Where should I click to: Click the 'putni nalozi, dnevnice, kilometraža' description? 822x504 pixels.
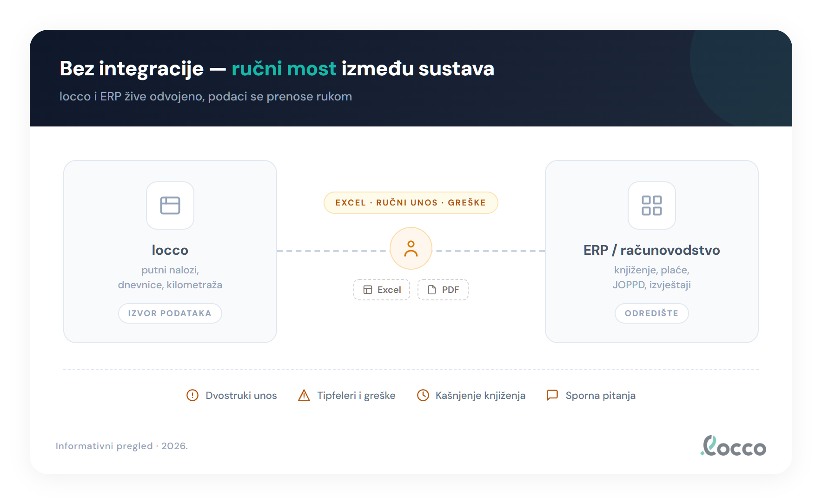170,278
